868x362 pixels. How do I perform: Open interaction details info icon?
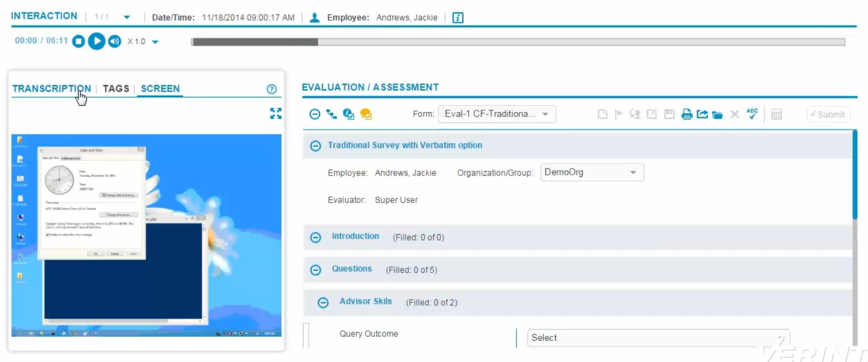coord(458,18)
